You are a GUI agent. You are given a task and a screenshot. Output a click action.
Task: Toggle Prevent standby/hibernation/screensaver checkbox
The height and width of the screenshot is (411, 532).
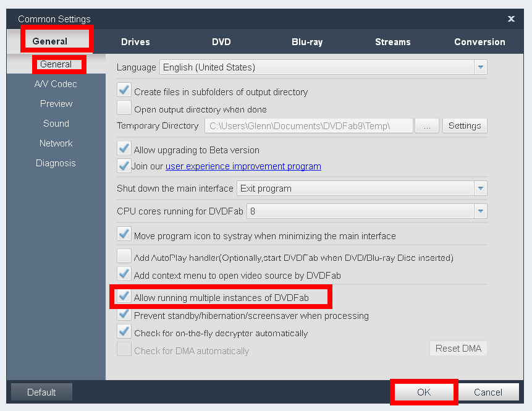coord(124,314)
